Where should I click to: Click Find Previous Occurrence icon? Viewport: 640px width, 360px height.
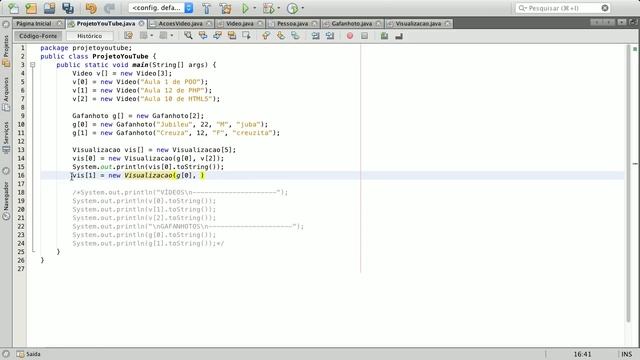coord(203,36)
